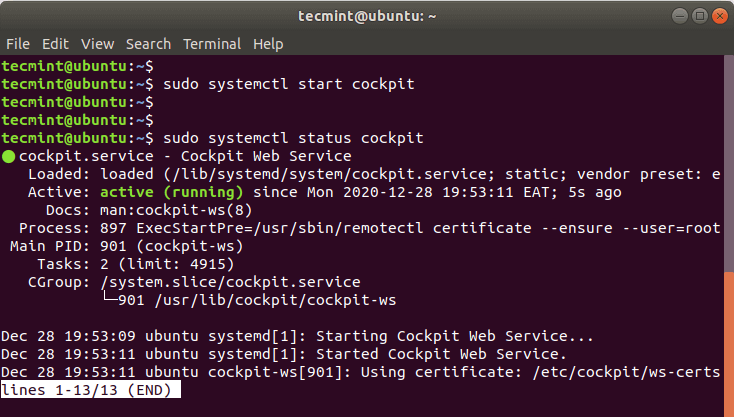Click the man:cockpit-ws(8) docs reference

pos(176,210)
